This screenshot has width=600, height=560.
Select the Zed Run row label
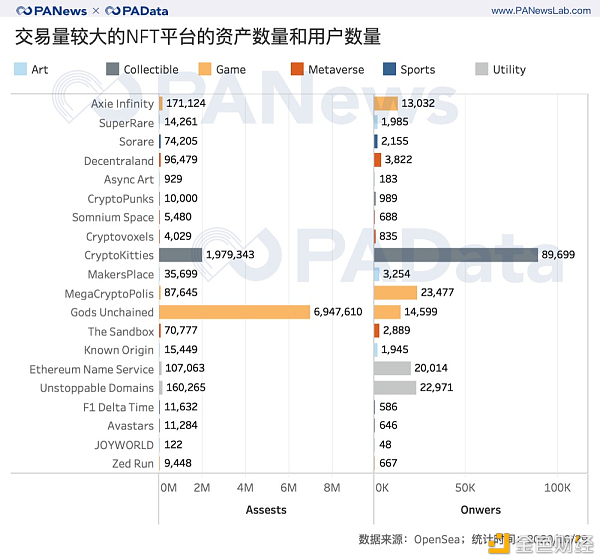click(133, 464)
